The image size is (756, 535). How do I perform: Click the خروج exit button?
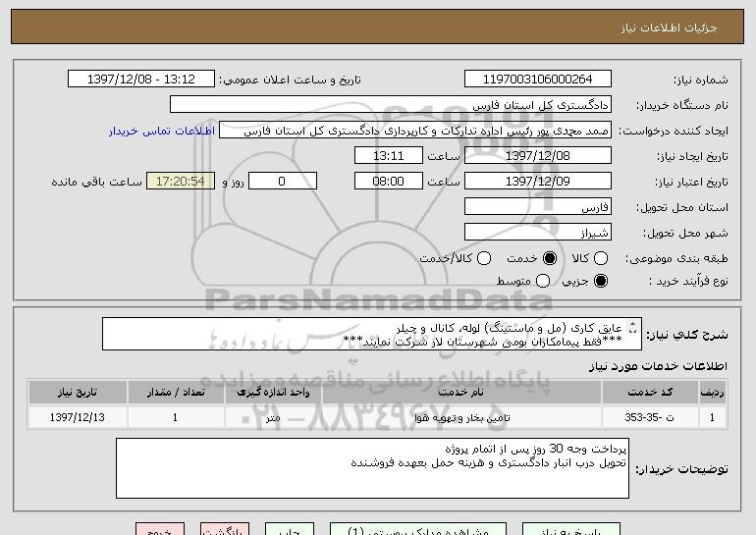160,529
